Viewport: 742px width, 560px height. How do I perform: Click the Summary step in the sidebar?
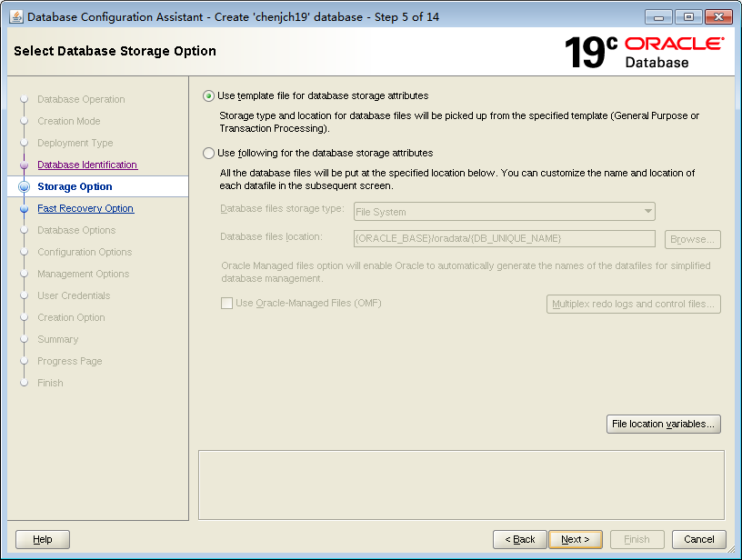click(57, 339)
